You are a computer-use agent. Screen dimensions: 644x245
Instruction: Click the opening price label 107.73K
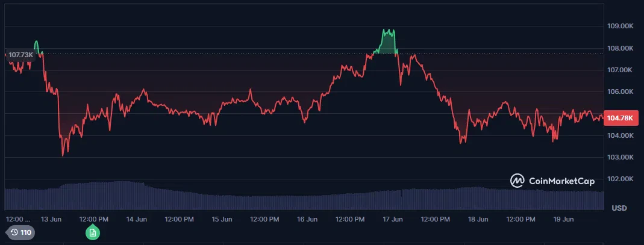click(20, 55)
